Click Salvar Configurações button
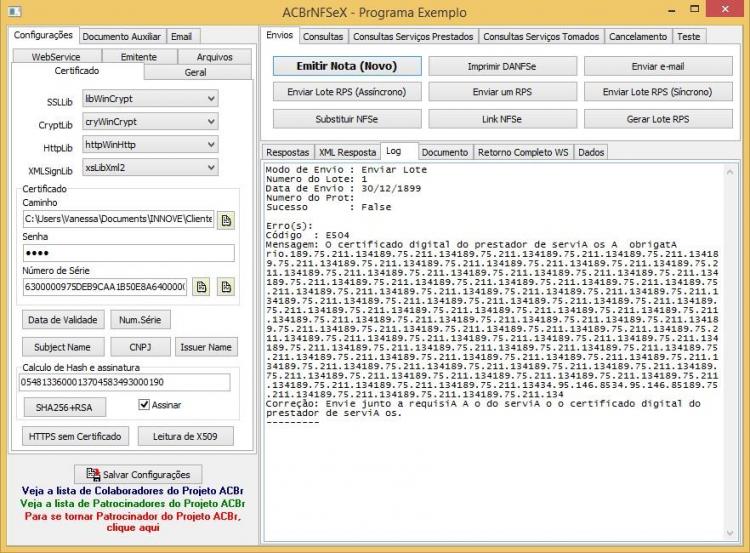Screen dimensions: 750x553 click(x=138, y=474)
